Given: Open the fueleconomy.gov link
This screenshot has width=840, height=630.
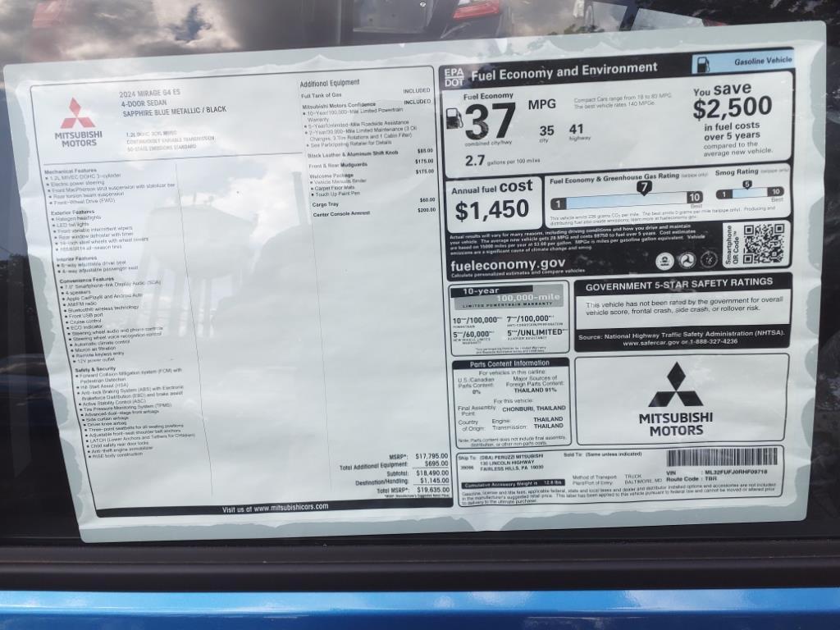Looking at the screenshot, I should 507,264.
